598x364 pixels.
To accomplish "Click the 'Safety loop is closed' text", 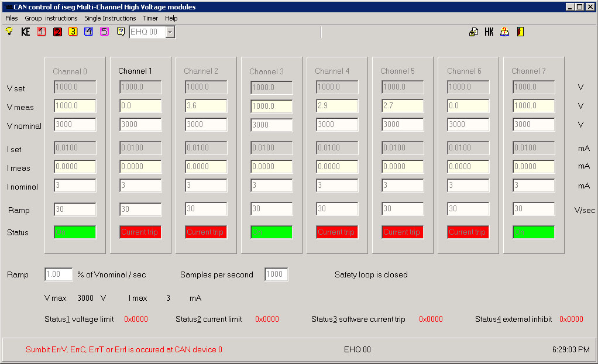I will pyautogui.click(x=371, y=274).
